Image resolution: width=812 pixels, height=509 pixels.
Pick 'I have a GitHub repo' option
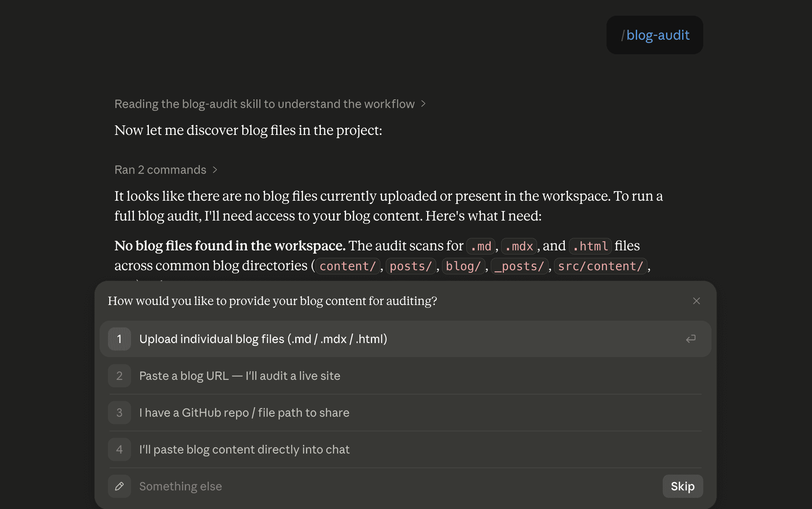click(405, 413)
